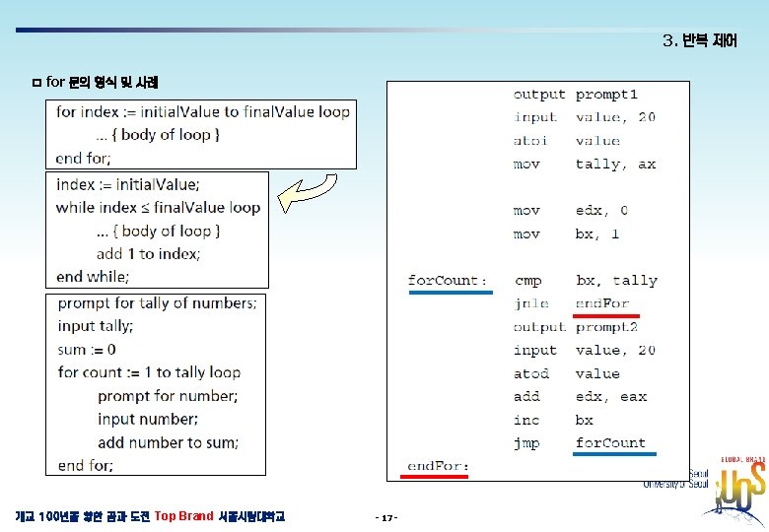Select the 'output prompt2' instruction
The height and width of the screenshot is (532, 769).
click(576, 327)
